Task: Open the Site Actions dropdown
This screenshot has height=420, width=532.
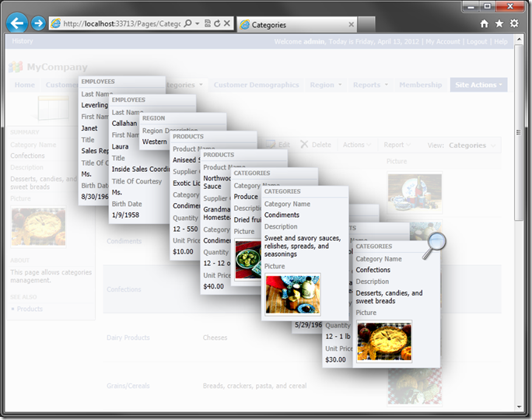Action: click(479, 85)
